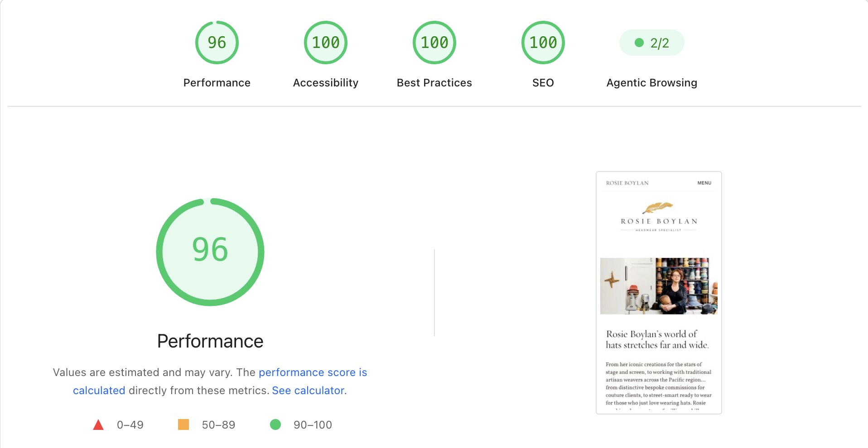Click the Performance label under top gauge
This screenshot has height=448, width=868.
(217, 83)
